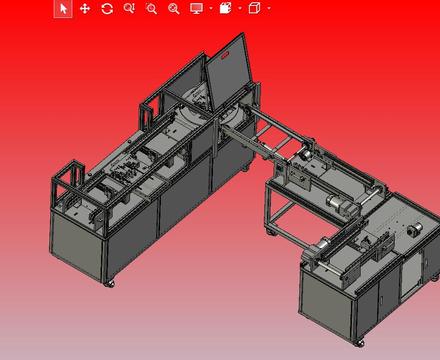Click the zoom-to-area magnifier icon
The height and width of the screenshot is (360, 440).
pos(151,9)
